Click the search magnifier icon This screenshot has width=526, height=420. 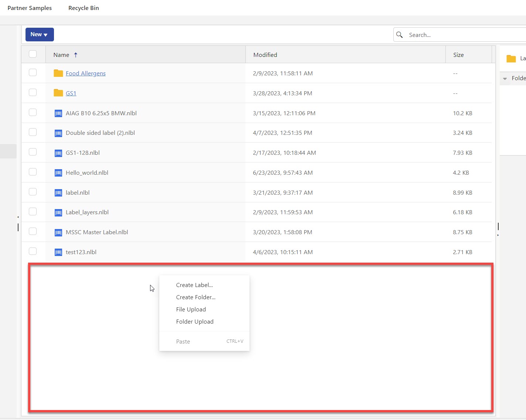[x=400, y=35]
